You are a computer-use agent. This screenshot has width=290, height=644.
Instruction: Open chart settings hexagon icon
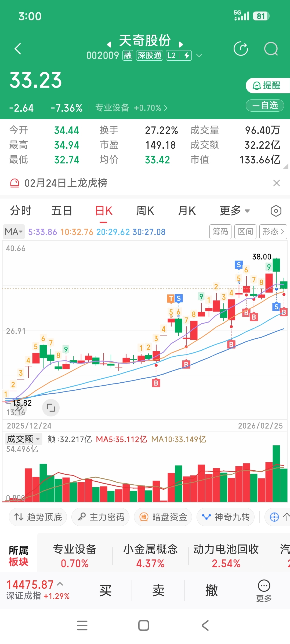(x=276, y=211)
